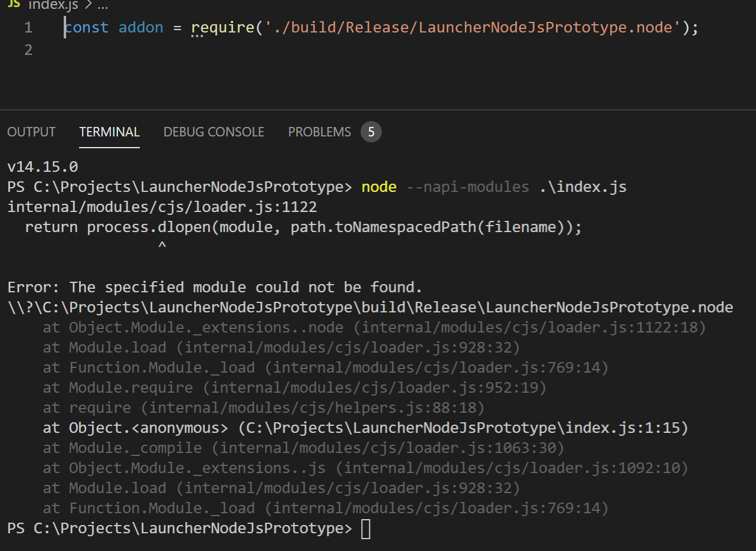The width and height of the screenshot is (756, 551).
Task: Click 'at require (internal/modules/cjs/helpers.js:88:18)' line
Action: point(264,408)
